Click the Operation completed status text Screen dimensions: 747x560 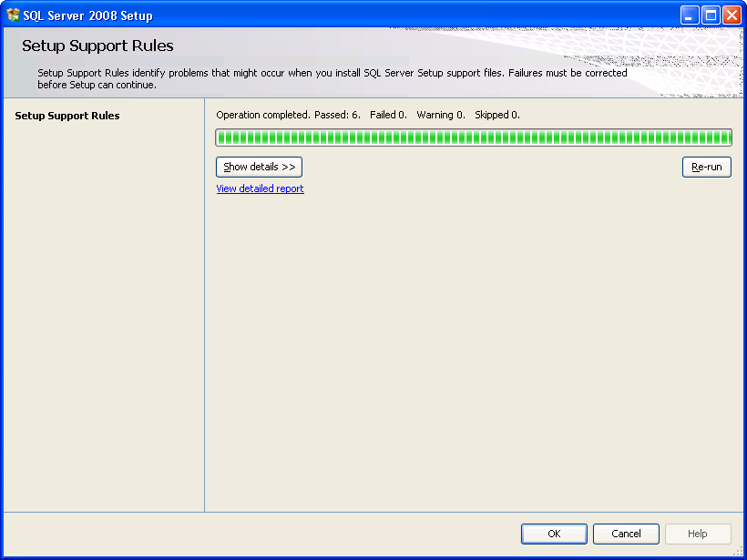(x=263, y=115)
